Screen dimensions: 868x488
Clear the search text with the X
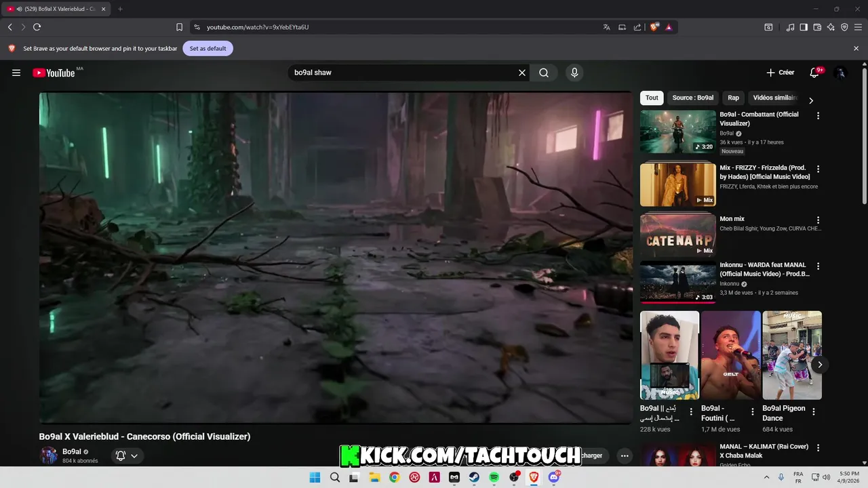coord(522,73)
